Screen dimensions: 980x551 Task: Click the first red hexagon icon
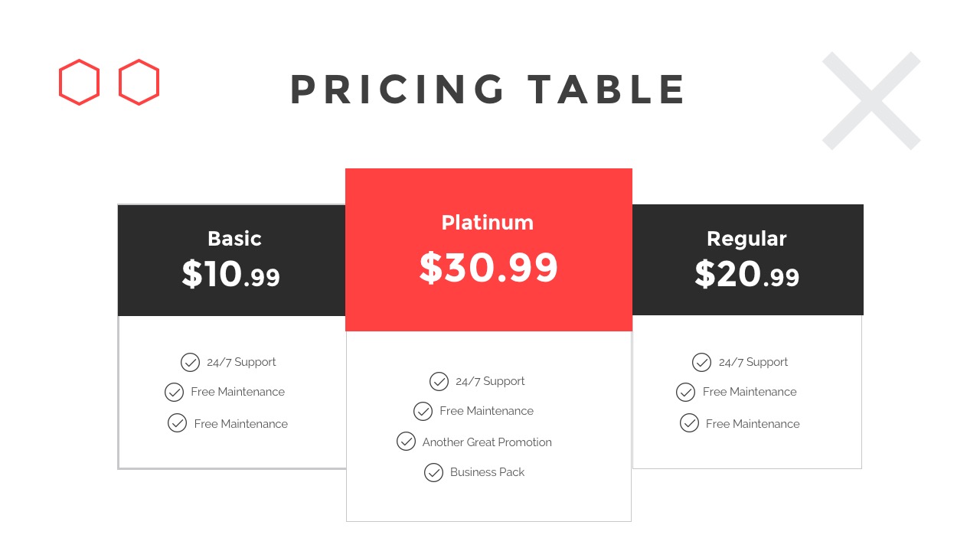point(79,82)
